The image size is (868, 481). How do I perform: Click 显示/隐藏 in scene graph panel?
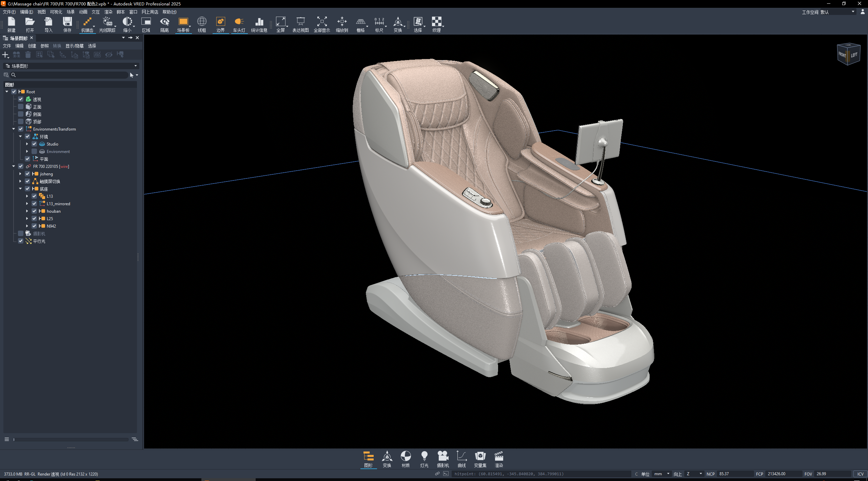click(x=75, y=45)
